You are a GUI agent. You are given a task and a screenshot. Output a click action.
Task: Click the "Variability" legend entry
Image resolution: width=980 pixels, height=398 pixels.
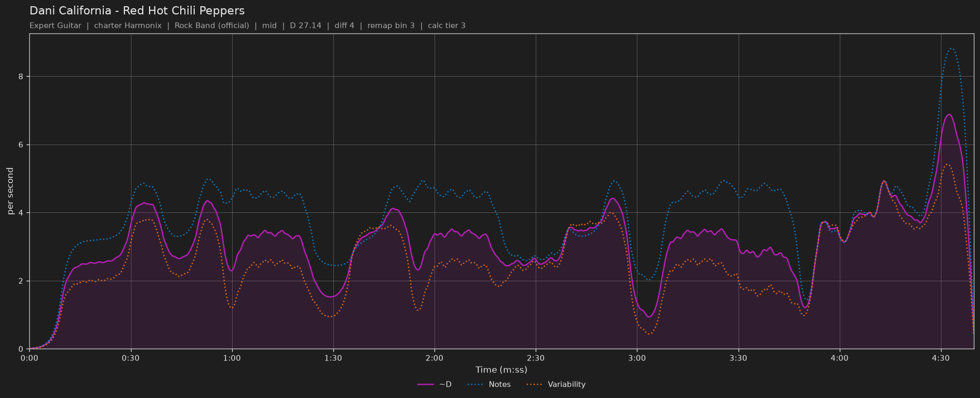click(x=556, y=385)
